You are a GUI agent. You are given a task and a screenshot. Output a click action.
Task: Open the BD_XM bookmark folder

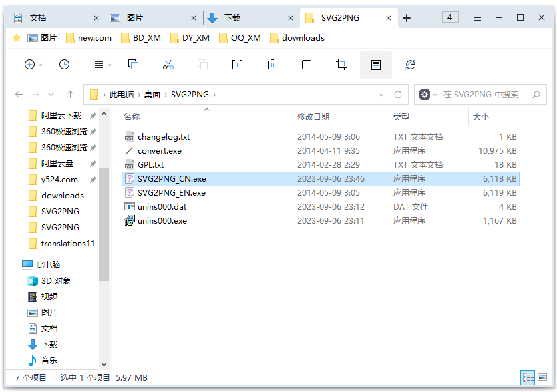pos(141,38)
